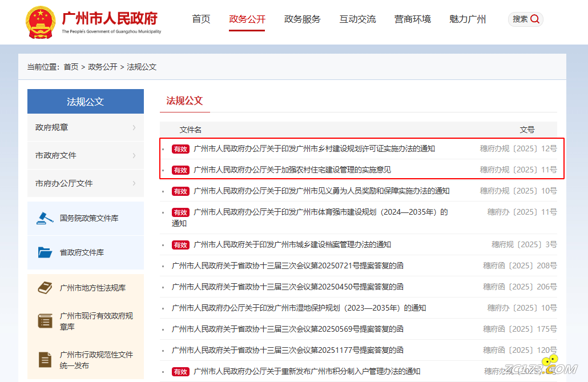Open the 魅力广州 navigation item
The height and width of the screenshot is (382, 588).
click(468, 19)
